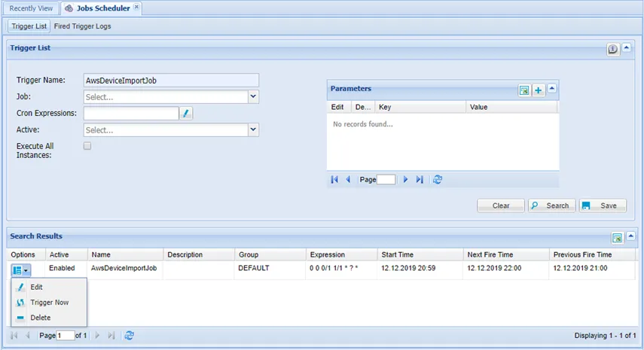
Task: Add a new parameter with plus icon
Action: point(538,90)
